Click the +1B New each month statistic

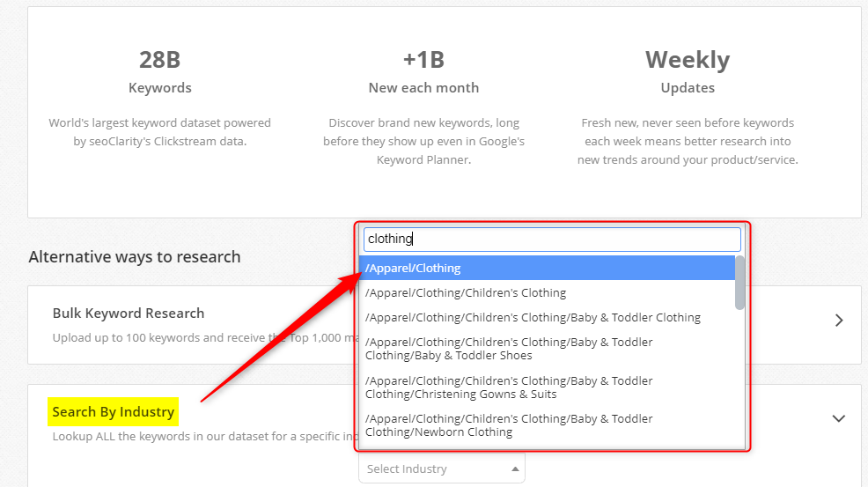[x=423, y=71]
